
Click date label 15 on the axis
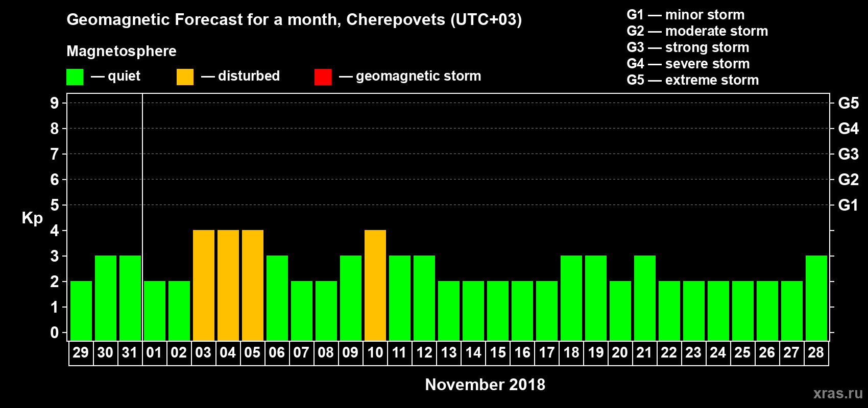[x=497, y=352]
